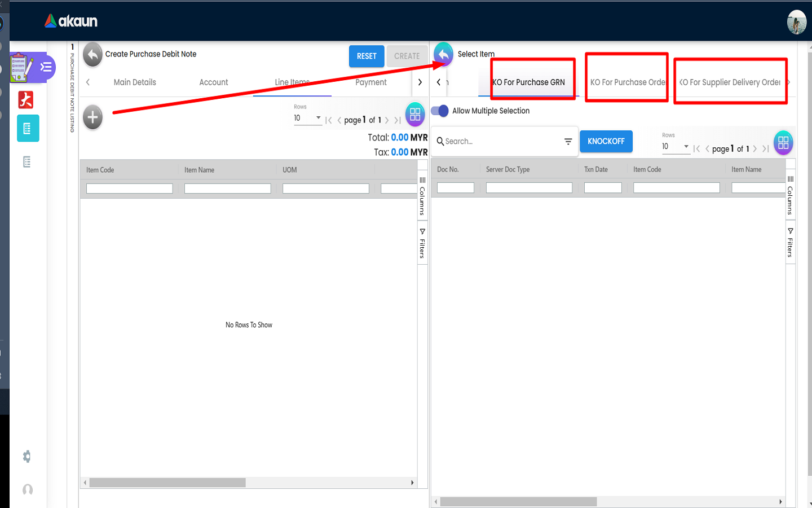Click the Txn Date filter box

pos(603,187)
